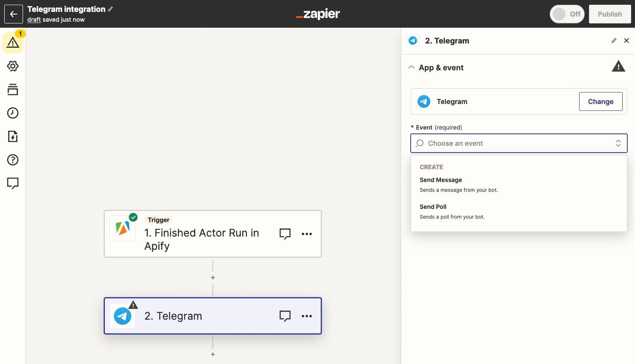Toggle the Zap Off switch

567,14
